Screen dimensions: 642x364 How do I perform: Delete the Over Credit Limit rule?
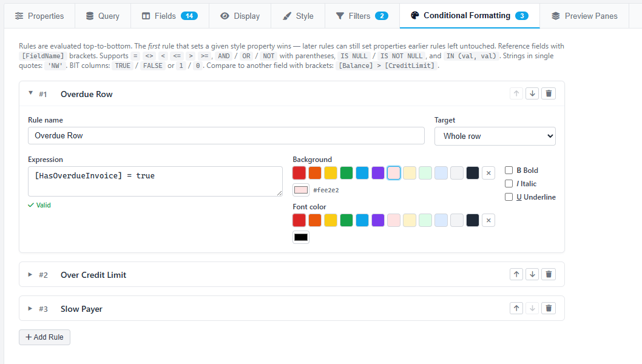[549, 274]
